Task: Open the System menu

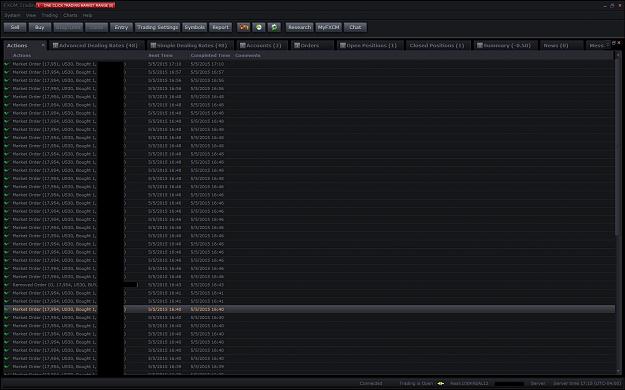Action: coord(12,15)
